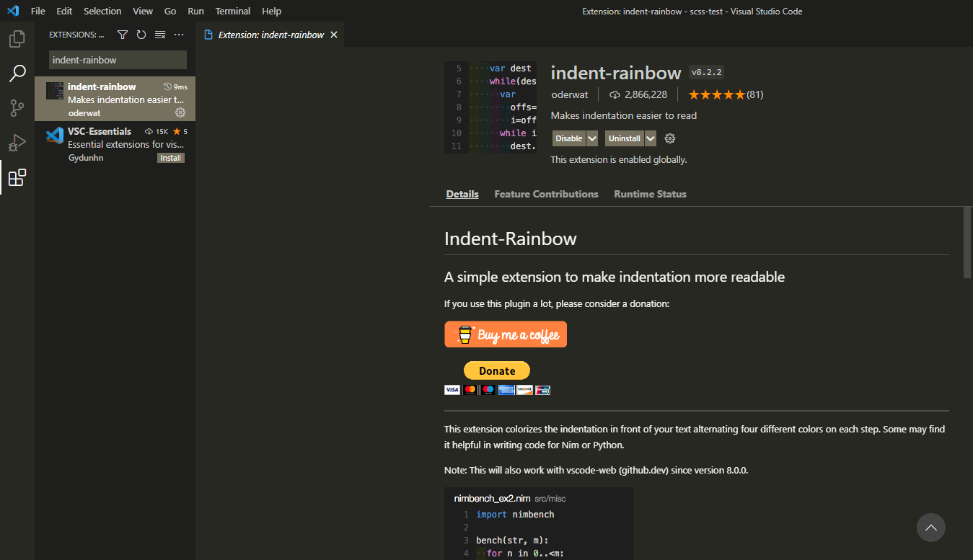This screenshot has height=560, width=973.
Task: Click the Indent-Rainbow readme heading
Action: (x=511, y=239)
